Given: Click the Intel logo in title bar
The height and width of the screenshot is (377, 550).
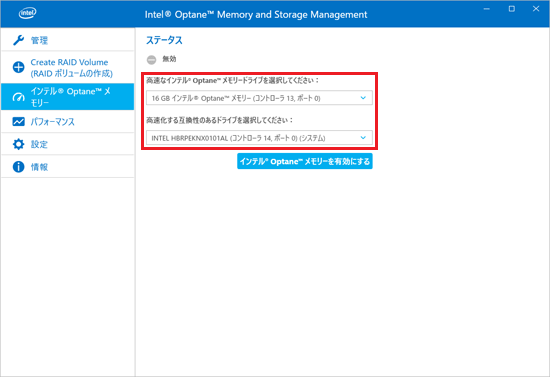Looking at the screenshot, I should coord(27,13).
